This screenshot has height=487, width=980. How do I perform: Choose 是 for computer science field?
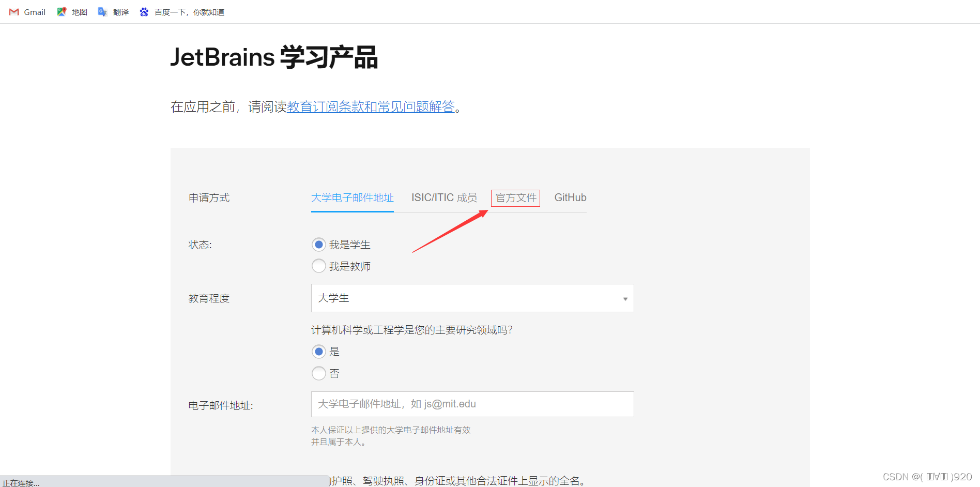(319, 352)
